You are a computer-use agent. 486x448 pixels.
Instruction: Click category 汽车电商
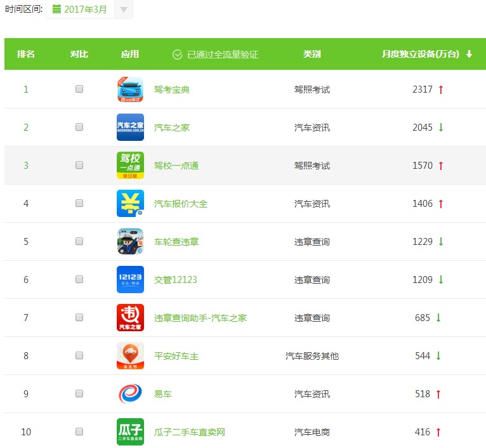tap(312, 432)
